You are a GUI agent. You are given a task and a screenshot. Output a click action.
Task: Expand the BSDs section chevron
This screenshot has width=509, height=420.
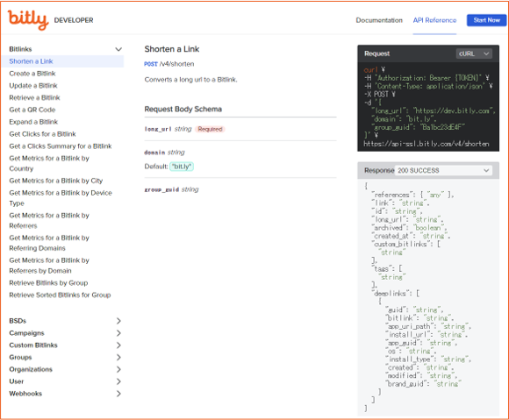(x=118, y=321)
